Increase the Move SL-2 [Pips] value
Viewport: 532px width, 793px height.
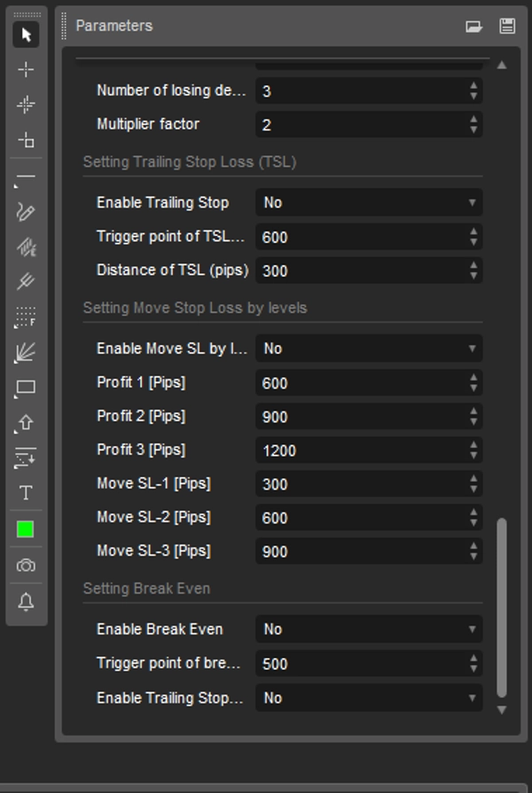pos(473,512)
